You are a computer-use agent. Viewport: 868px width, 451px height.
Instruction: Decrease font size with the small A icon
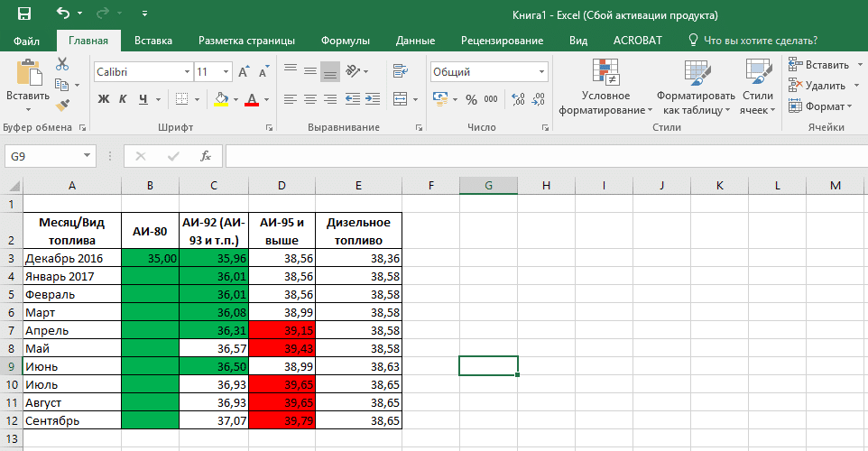click(x=263, y=72)
